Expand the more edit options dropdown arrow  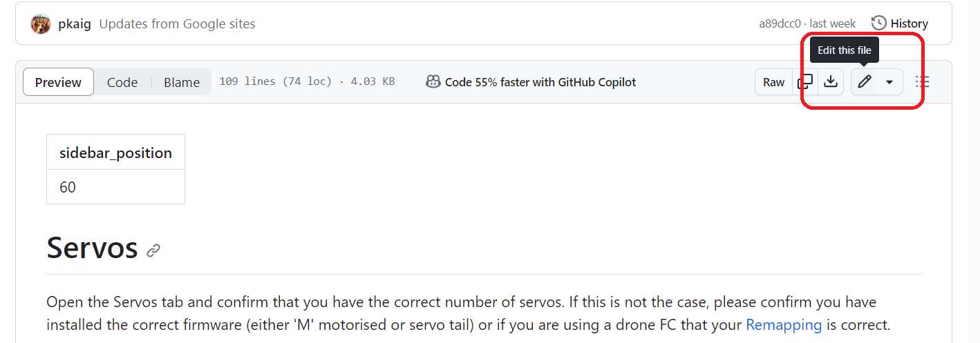[889, 82]
